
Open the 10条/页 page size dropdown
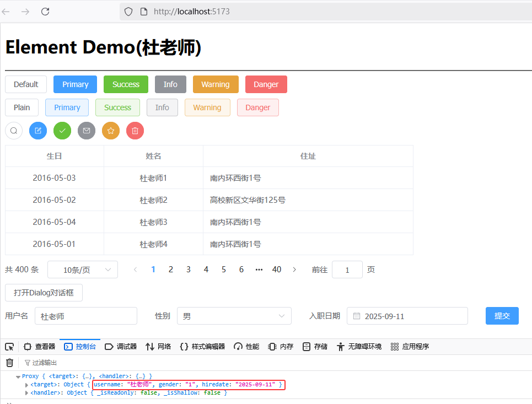click(83, 270)
